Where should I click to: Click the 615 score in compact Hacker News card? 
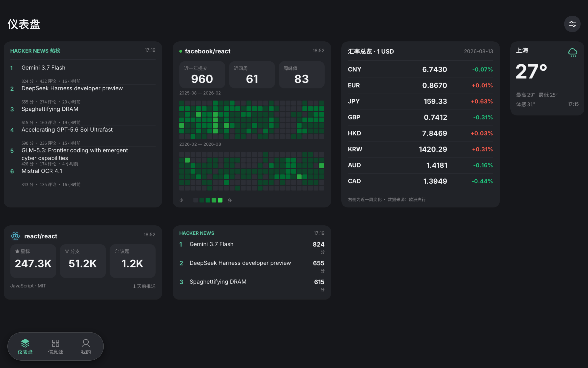(x=319, y=282)
